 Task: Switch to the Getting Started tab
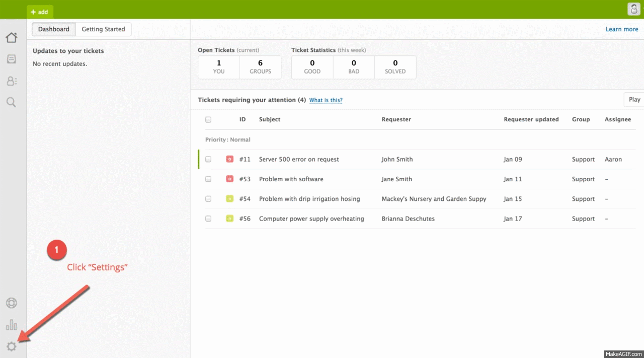(x=103, y=29)
